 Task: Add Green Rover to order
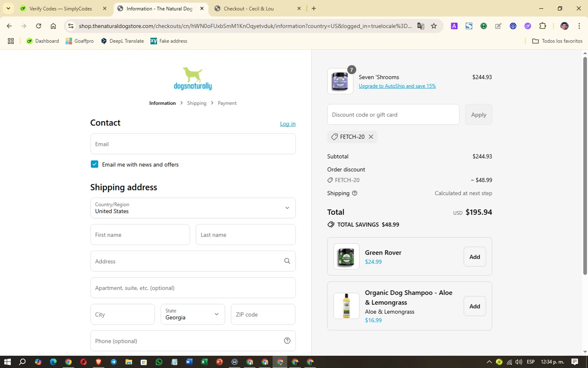click(x=475, y=257)
